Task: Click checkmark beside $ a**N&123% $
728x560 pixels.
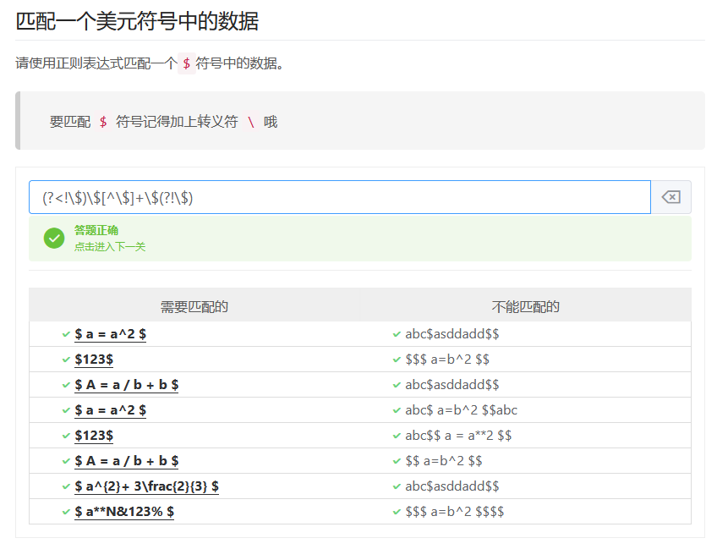Action: (x=66, y=512)
